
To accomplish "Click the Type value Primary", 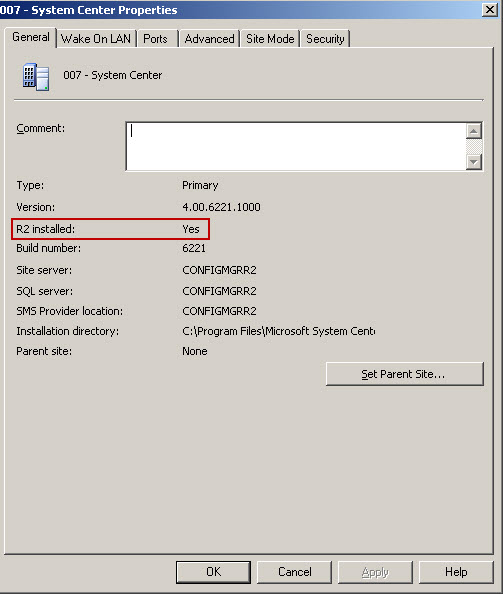I will [x=200, y=185].
